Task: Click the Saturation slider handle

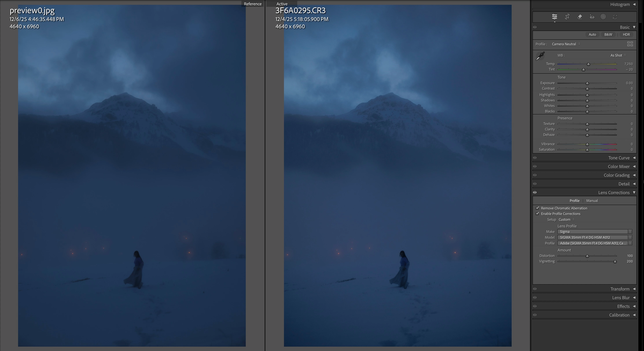Action: point(587,150)
